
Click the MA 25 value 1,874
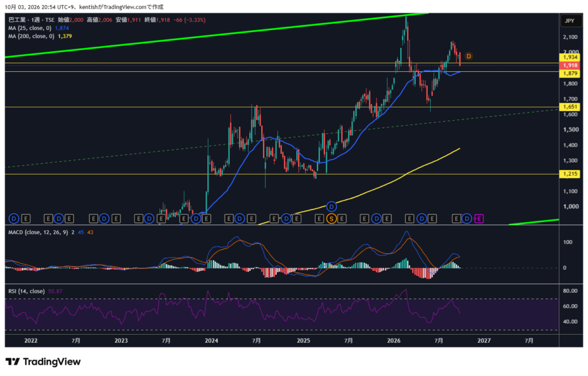(x=62, y=28)
